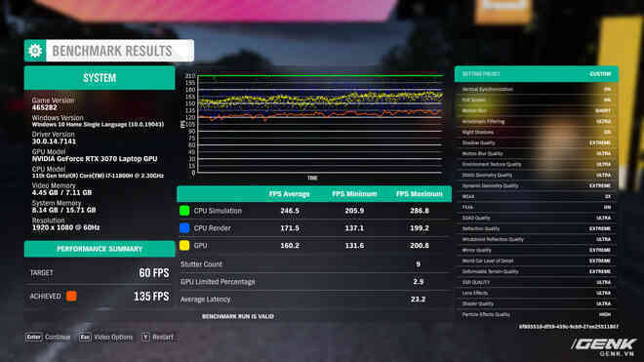Click the FXAA ON setting row

[537, 207]
